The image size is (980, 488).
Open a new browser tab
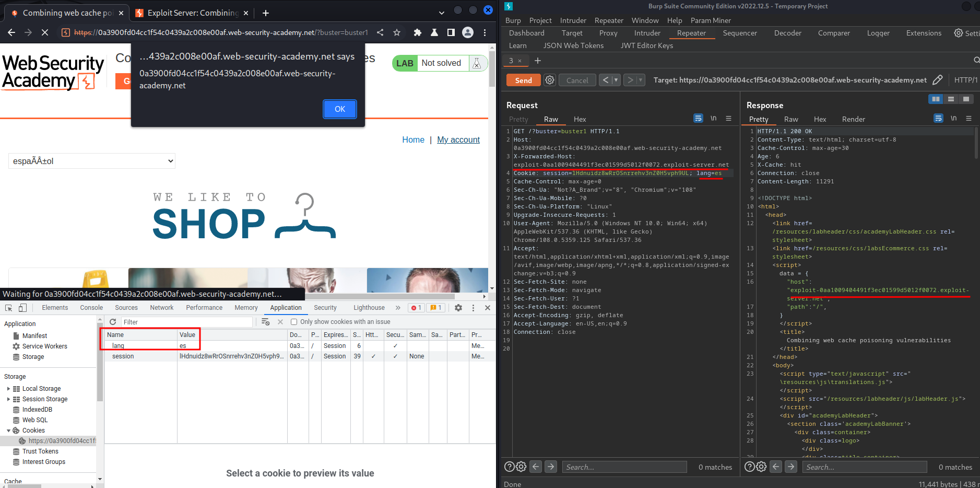click(266, 13)
